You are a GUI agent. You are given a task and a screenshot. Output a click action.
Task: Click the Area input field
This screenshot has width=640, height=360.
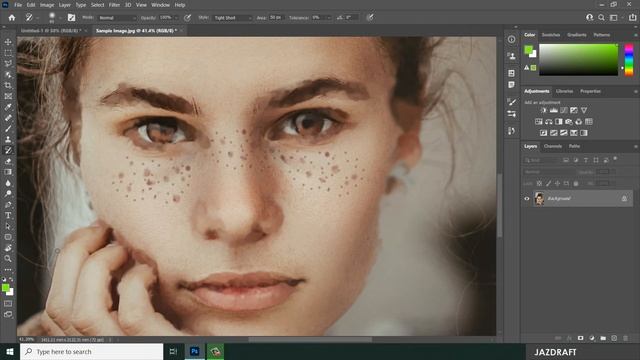tap(276, 18)
